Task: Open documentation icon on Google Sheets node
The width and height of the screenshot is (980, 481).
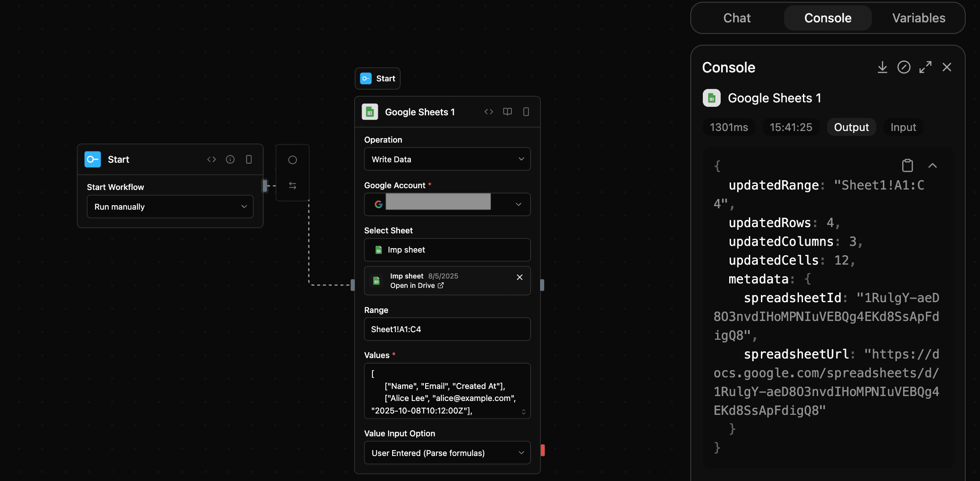Action: [x=507, y=112]
